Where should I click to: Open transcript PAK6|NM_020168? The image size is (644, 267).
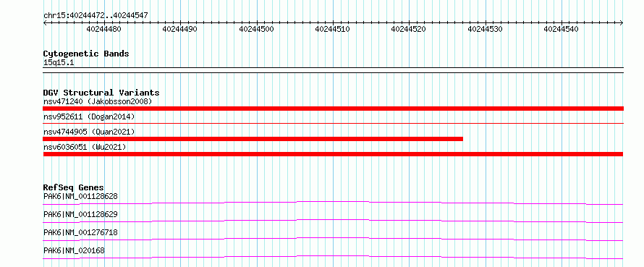(x=74, y=250)
